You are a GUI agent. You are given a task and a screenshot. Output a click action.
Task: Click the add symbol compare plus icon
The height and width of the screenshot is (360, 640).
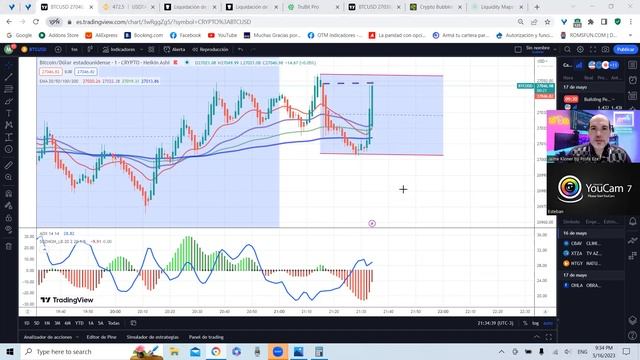[58, 49]
